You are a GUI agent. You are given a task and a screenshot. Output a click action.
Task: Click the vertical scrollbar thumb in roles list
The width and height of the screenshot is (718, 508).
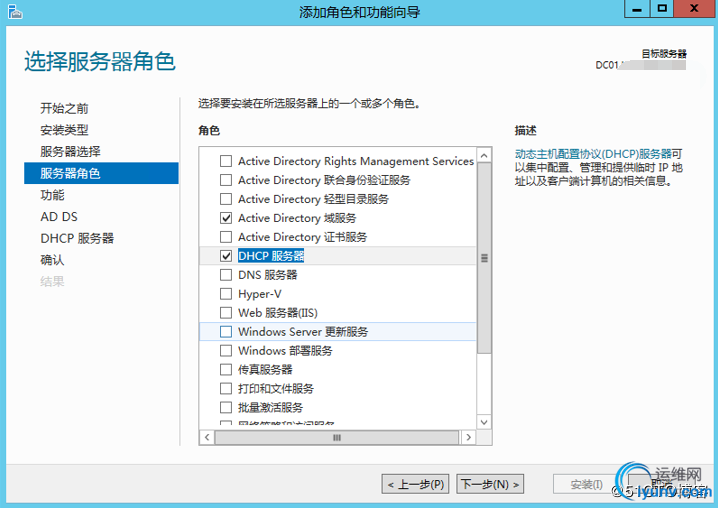coord(484,258)
